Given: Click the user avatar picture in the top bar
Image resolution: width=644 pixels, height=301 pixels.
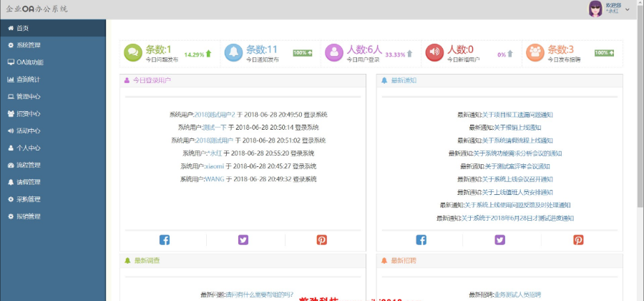Looking at the screenshot, I should pos(595,9).
